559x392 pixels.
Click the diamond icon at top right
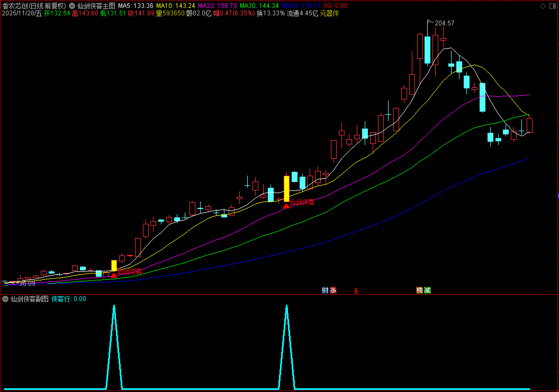pos(543,6)
